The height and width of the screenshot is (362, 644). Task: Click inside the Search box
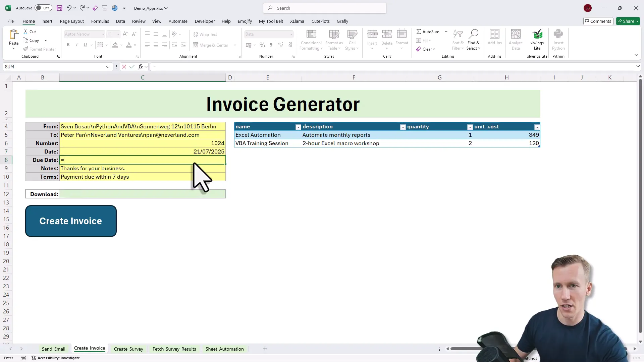[x=324, y=8]
